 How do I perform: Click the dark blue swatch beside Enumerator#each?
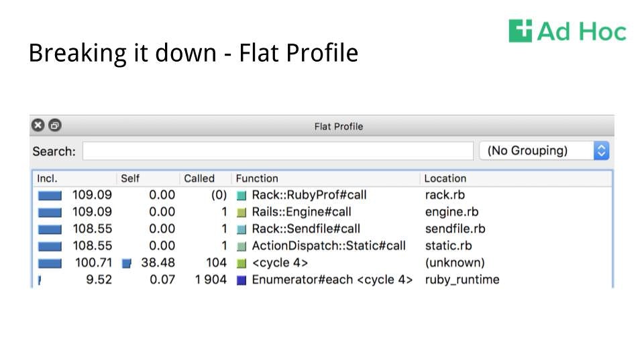[241, 280]
